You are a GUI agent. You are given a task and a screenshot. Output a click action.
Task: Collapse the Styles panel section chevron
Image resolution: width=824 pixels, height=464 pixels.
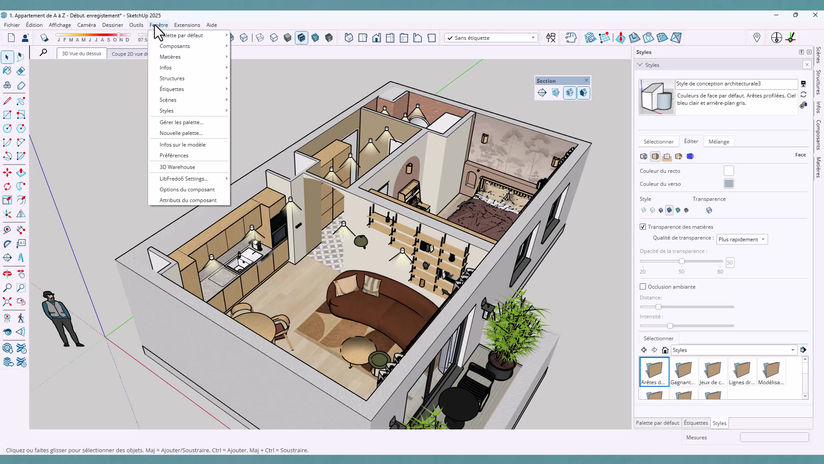click(640, 65)
